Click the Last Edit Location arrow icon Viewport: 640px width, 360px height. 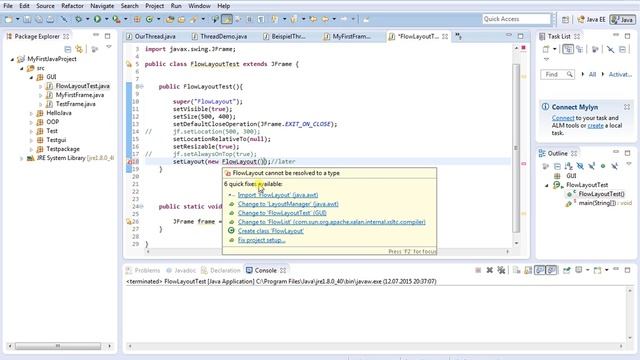click(x=313, y=19)
